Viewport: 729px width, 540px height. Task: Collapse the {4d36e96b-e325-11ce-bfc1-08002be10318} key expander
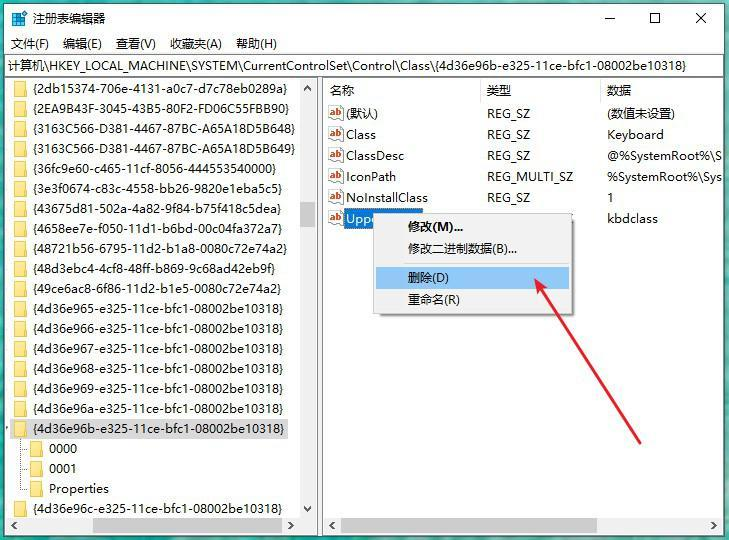[x=8, y=427]
